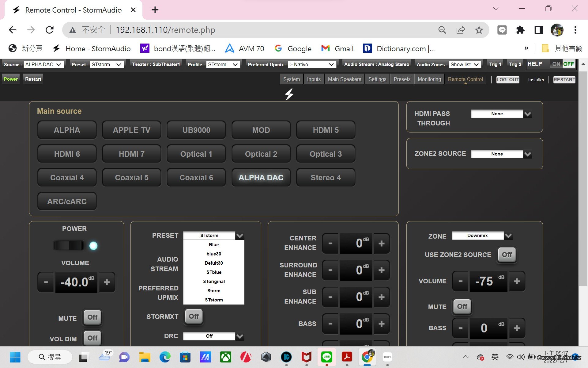Click the LOG. OUT button
This screenshot has width=588, height=368.
coord(507,79)
